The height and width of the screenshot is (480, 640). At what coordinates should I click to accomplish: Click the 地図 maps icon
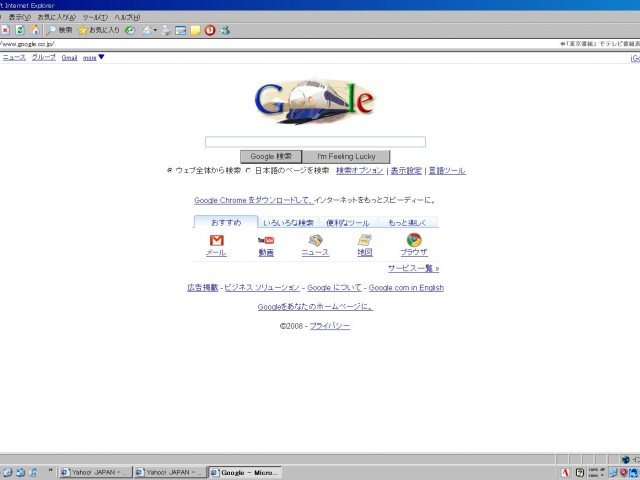(364, 240)
